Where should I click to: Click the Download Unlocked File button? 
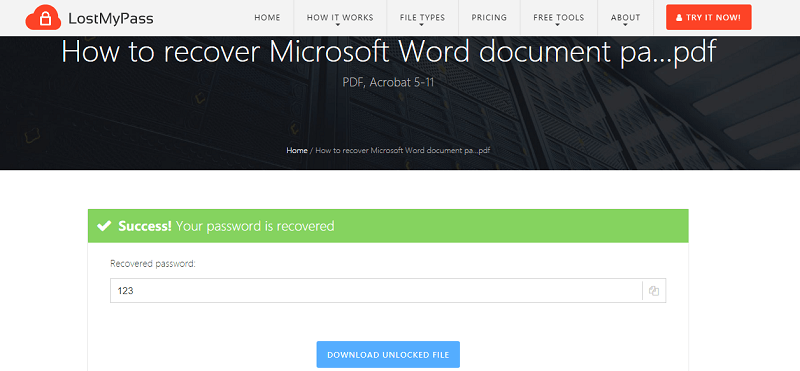[x=388, y=355]
